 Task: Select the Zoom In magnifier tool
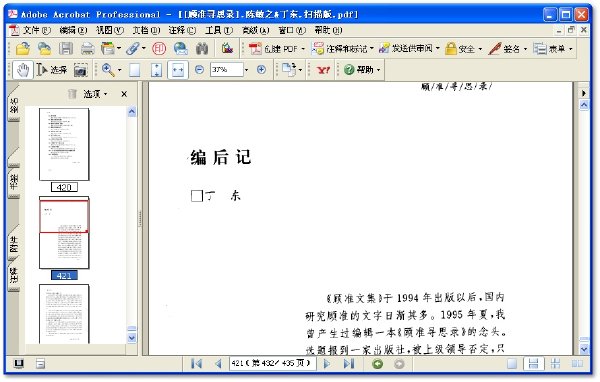(x=108, y=70)
